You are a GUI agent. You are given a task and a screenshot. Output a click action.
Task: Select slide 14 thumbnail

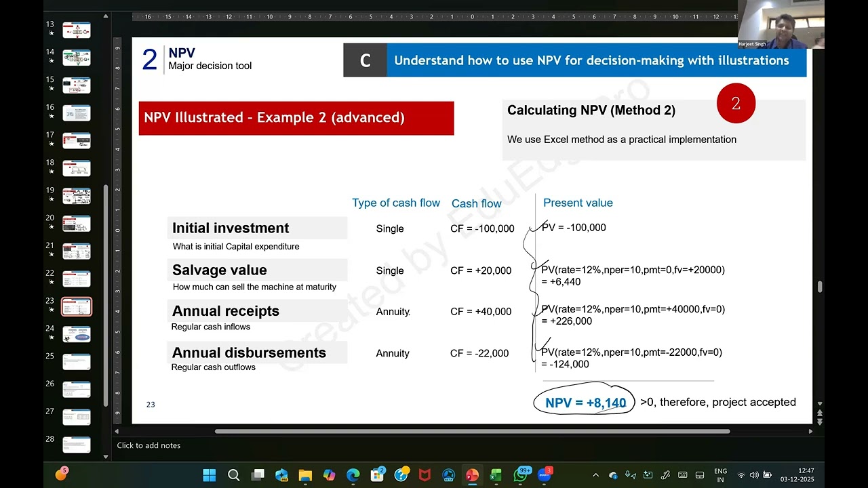pyautogui.click(x=77, y=58)
